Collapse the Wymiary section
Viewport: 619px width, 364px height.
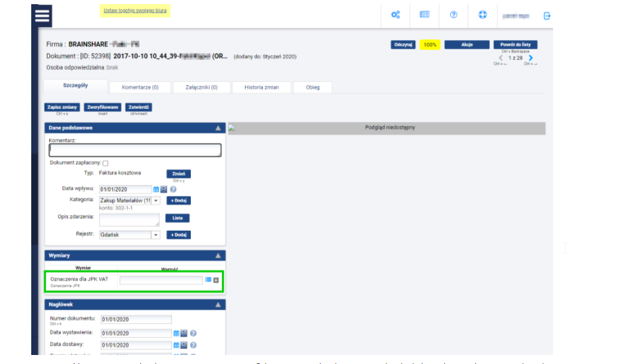[218, 256]
